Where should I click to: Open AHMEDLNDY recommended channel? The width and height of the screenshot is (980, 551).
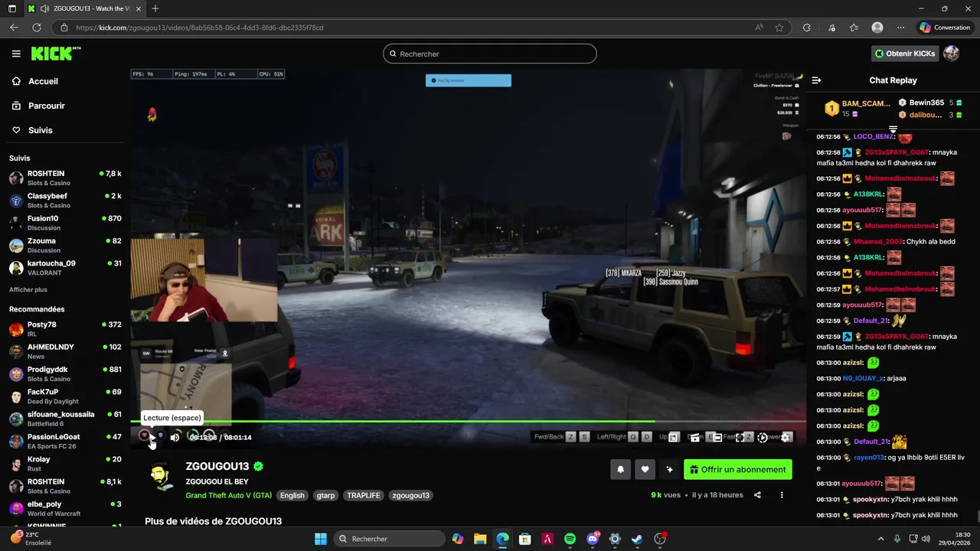point(65,351)
